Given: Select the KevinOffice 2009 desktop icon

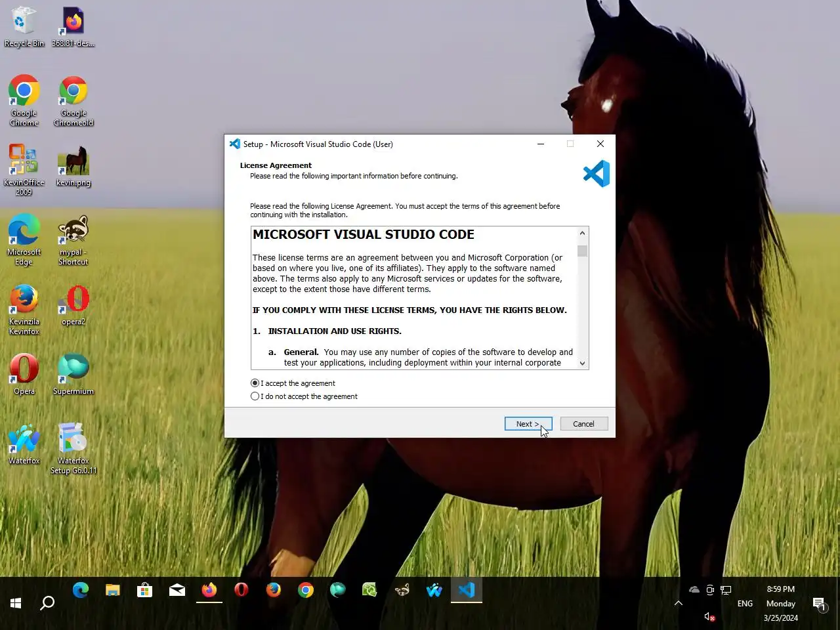Looking at the screenshot, I should 24,170.
